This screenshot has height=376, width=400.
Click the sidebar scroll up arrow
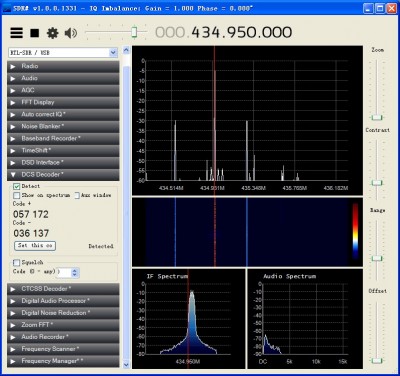point(126,50)
